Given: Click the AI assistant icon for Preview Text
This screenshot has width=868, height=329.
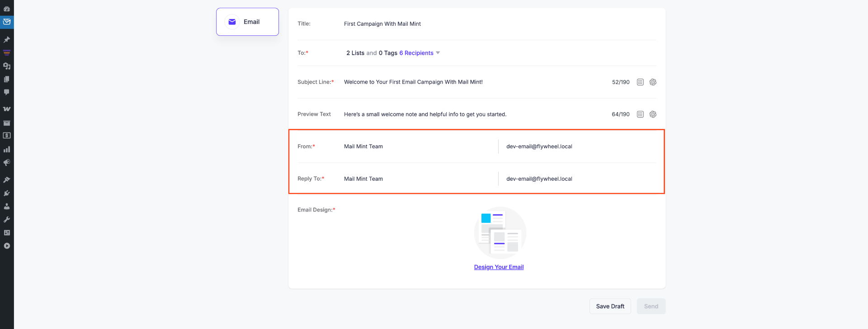Looking at the screenshot, I should pos(653,114).
